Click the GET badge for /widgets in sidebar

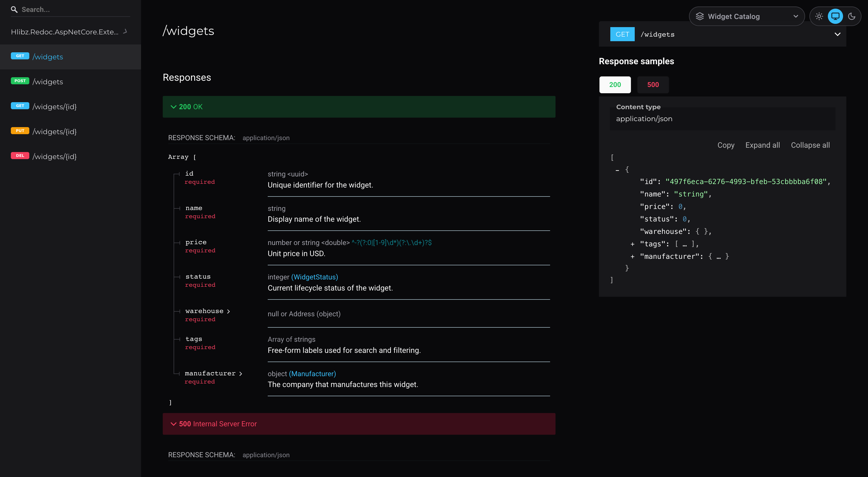[20, 56]
